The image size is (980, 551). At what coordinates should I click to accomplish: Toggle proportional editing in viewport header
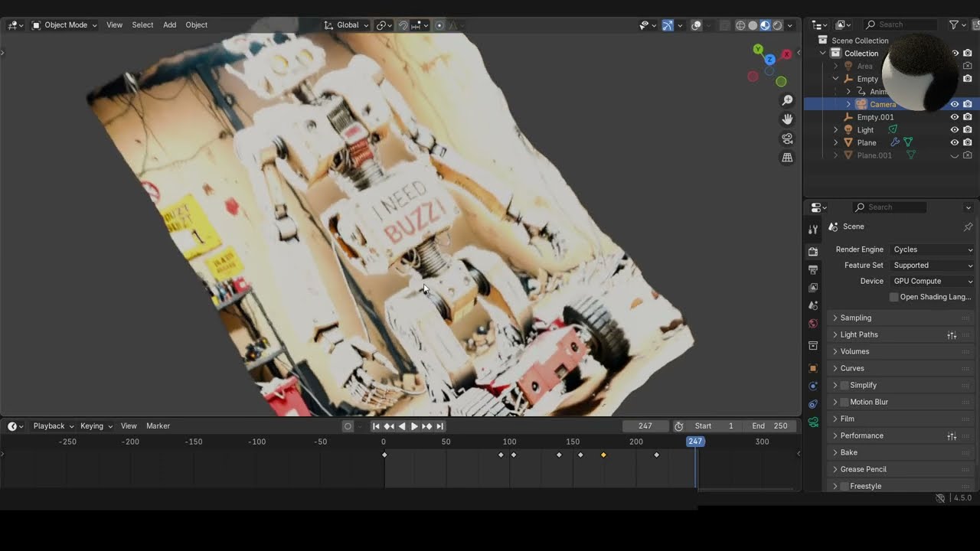(439, 25)
